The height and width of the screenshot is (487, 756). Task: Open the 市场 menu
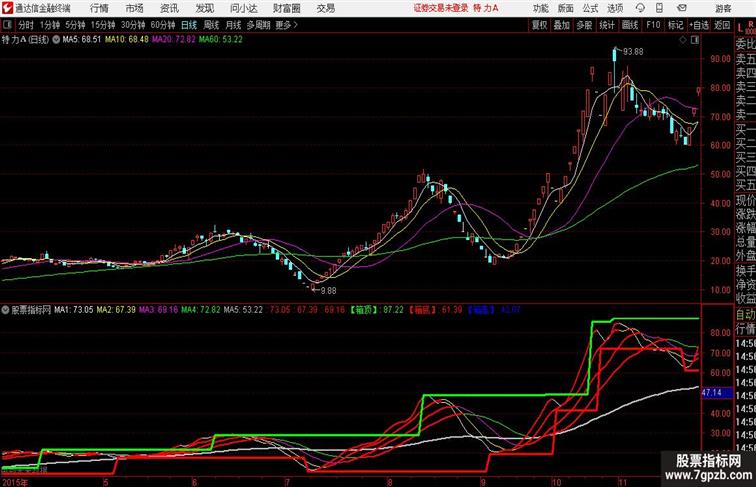point(135,8)
